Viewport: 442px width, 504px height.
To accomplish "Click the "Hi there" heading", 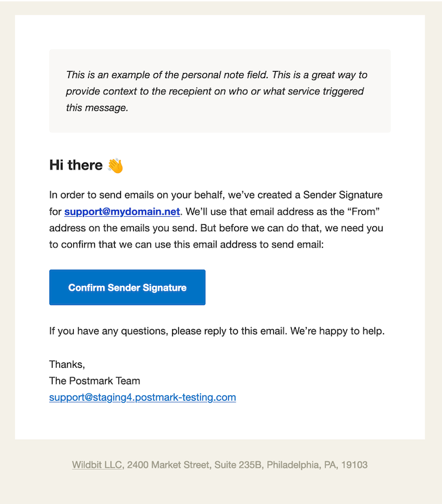I will 76,165.
